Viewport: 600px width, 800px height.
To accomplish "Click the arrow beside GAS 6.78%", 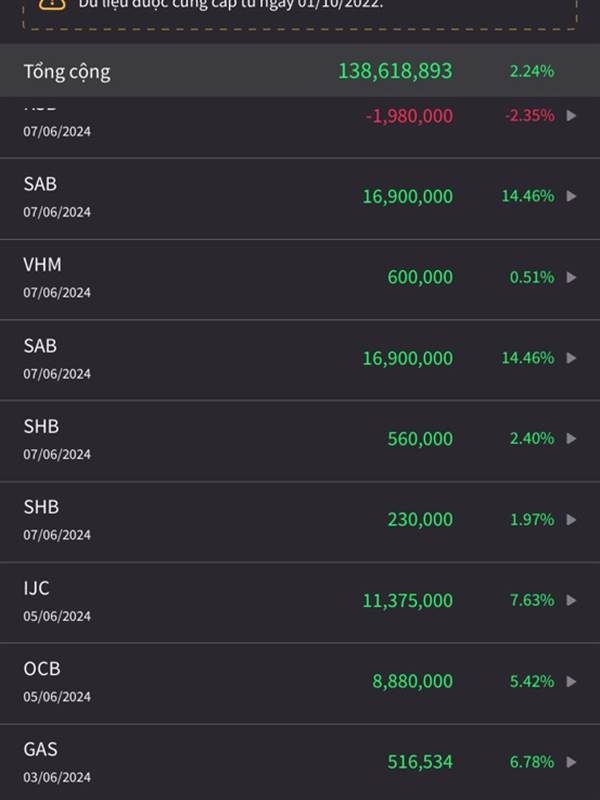I will coord(571,762).
